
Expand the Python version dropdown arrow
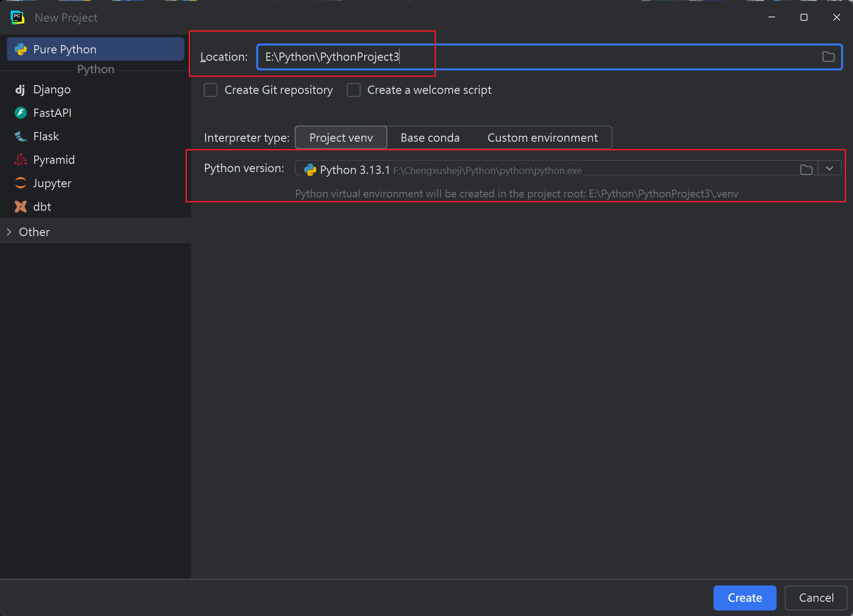(x=830, y=168)
